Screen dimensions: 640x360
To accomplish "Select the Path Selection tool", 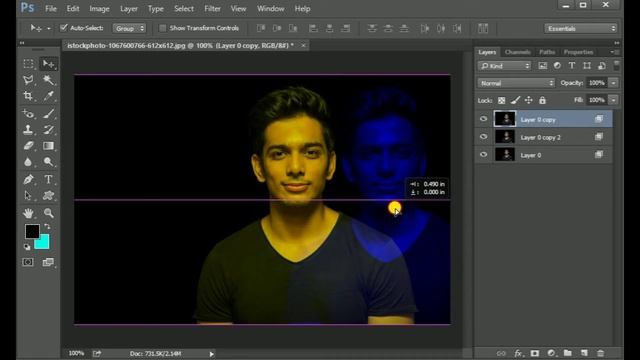I will (28, 196).
